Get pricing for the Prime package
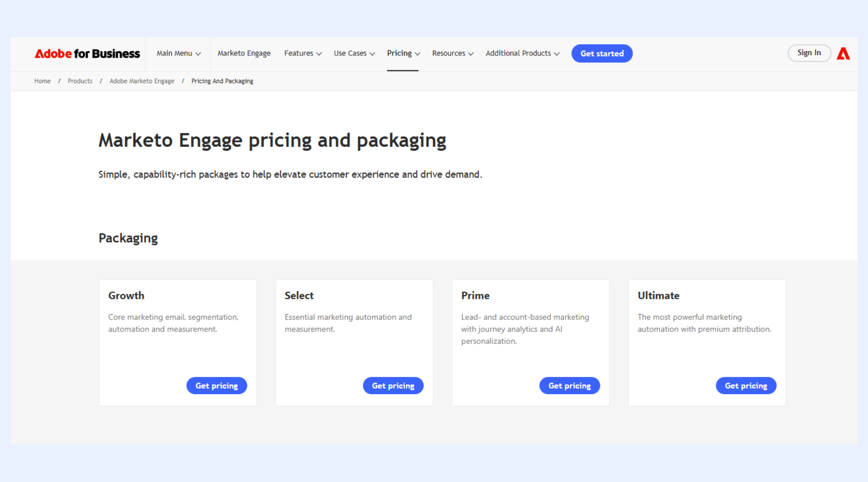 click(569, 386)
